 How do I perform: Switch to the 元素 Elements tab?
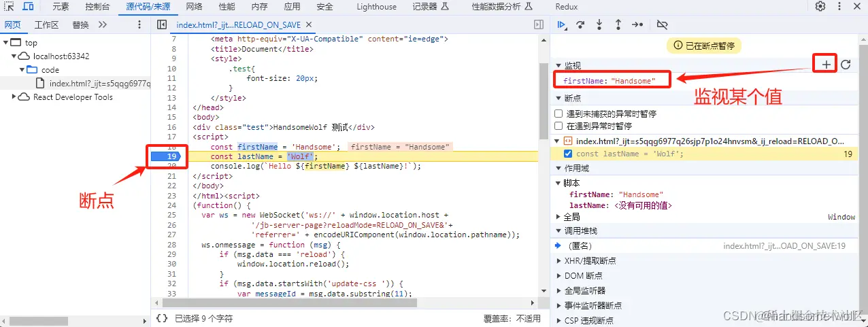pos(61,7)
